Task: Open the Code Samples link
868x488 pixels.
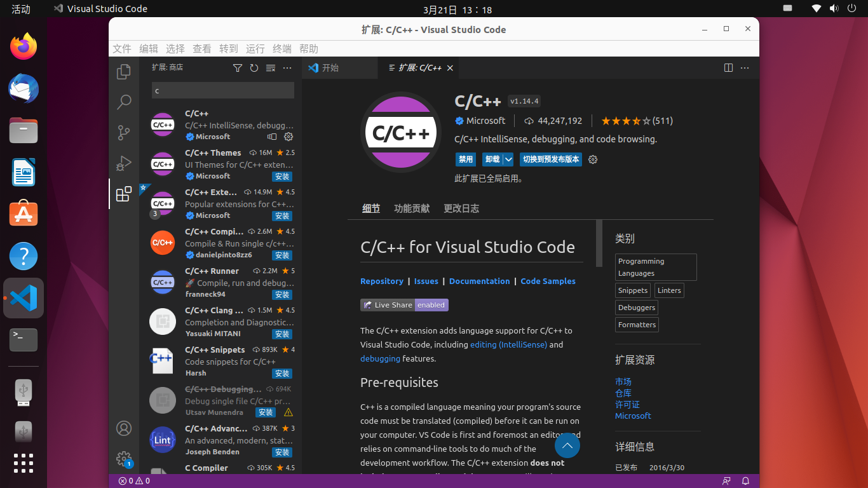Action: coord(548,281)
